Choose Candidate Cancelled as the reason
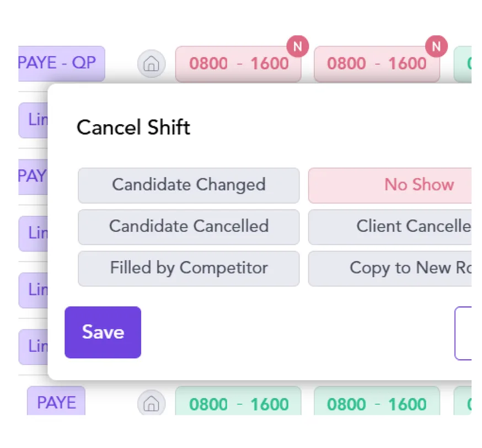The image size is (482, 448). (189, 227)
